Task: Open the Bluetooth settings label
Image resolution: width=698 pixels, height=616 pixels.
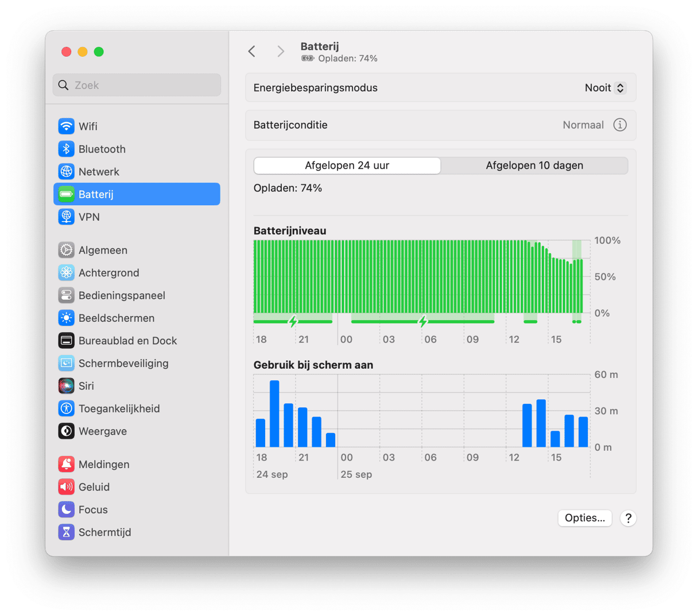Action: point(102,149)
